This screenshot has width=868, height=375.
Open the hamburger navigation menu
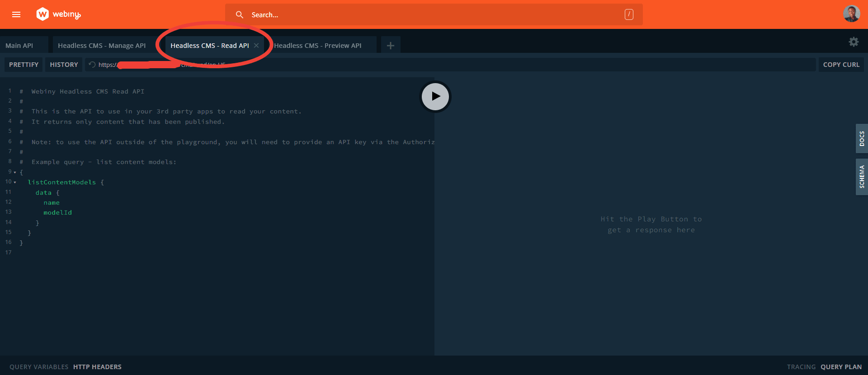click(x=16, y=14)
